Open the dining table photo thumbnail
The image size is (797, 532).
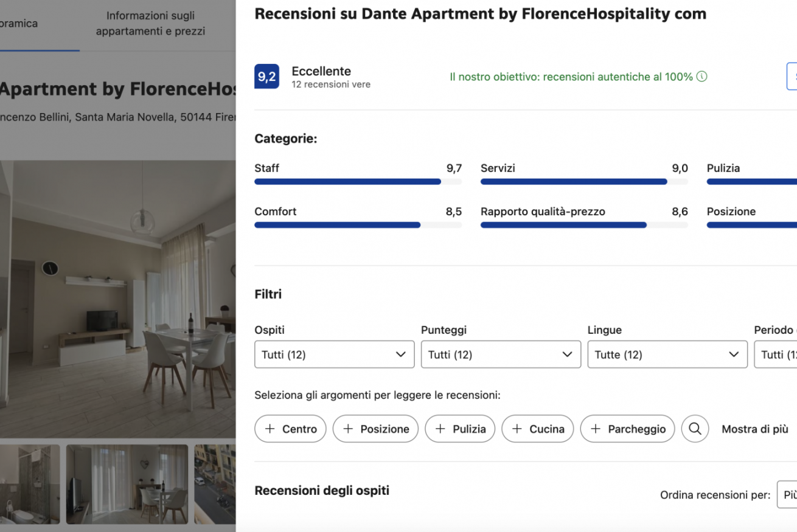click(127, 484)
